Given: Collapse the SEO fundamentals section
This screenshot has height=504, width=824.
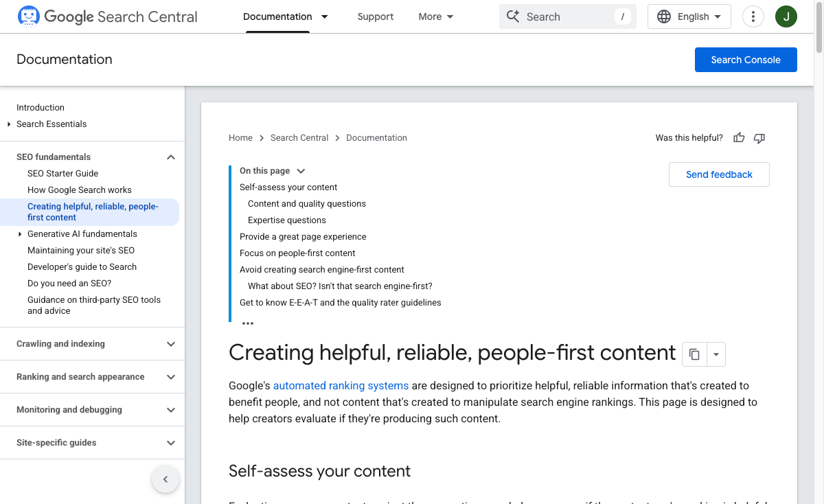Looking at the screenshot, I should (x=171, y=157).
